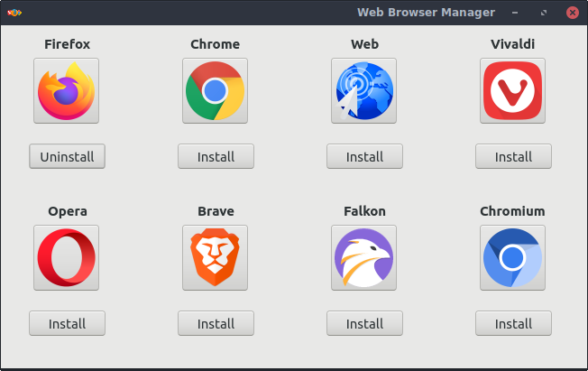588x371 pixels.
Task: Click the blue Chromium icon
Action: click(512, 257)
